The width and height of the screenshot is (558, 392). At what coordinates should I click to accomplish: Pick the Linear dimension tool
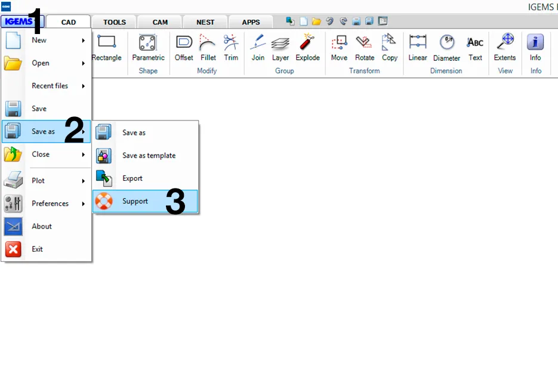(418, 48)
